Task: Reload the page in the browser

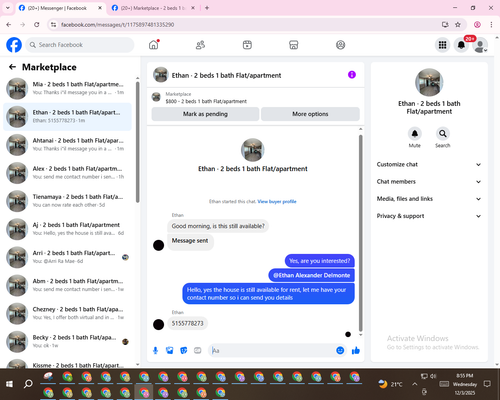Action: pyautogui.click(x=37, y=24)
